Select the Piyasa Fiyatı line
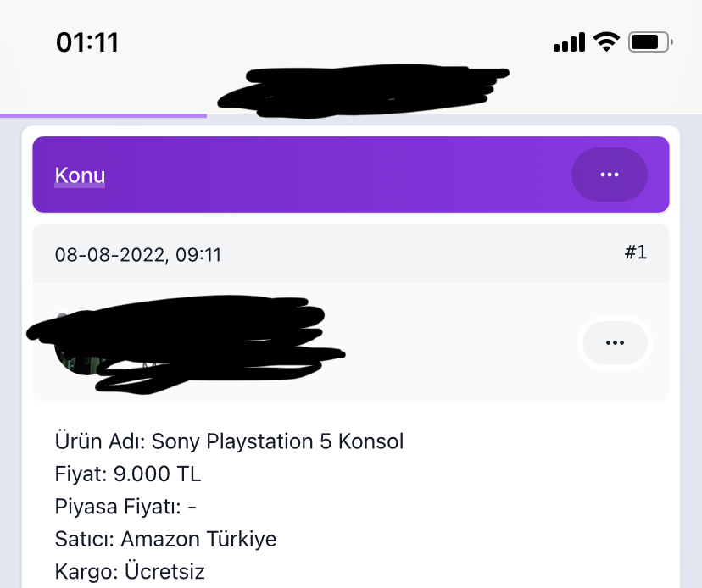702x588 pixels. pos(125,507)
